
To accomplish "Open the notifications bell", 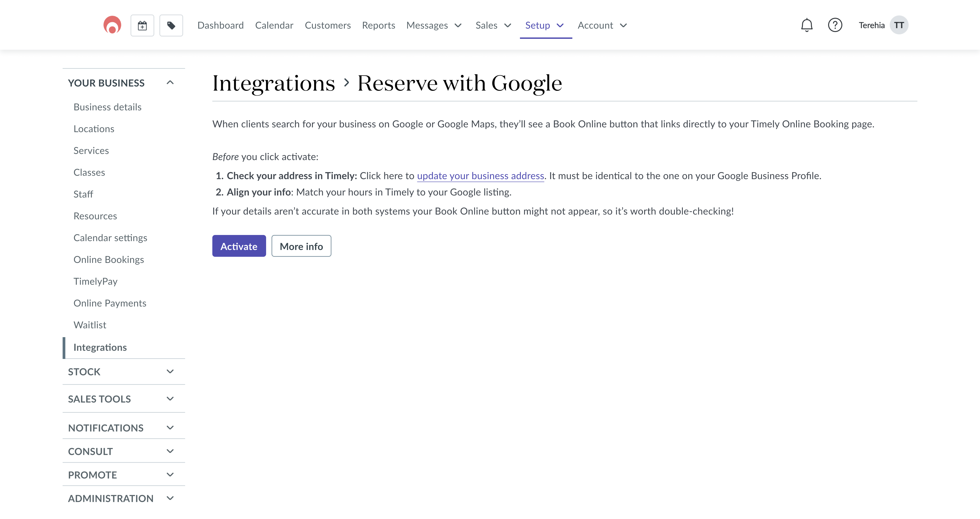I will point(806,25).
